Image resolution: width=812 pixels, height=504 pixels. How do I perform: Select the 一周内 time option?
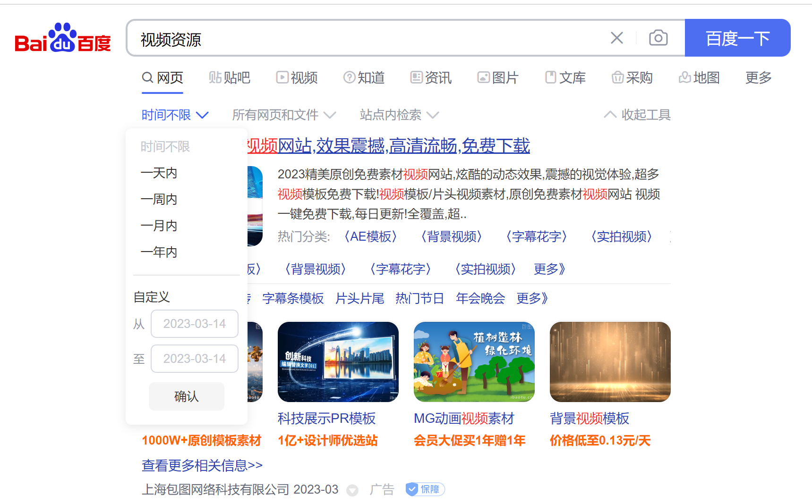click(159, 199)
